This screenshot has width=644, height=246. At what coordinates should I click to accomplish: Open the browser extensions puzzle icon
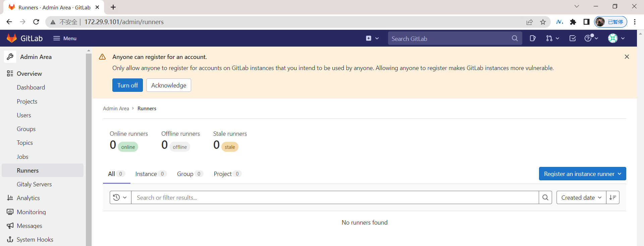[573, 22]
